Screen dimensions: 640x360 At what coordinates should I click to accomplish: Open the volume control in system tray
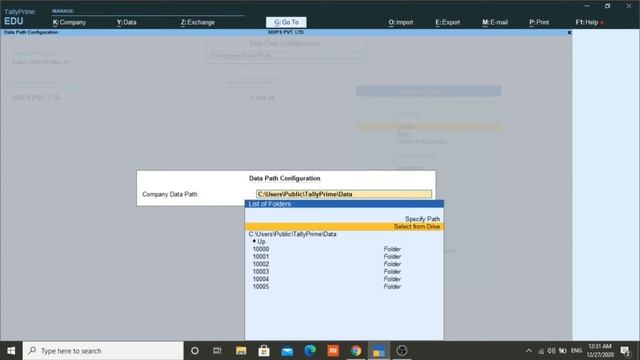[551, 351]
